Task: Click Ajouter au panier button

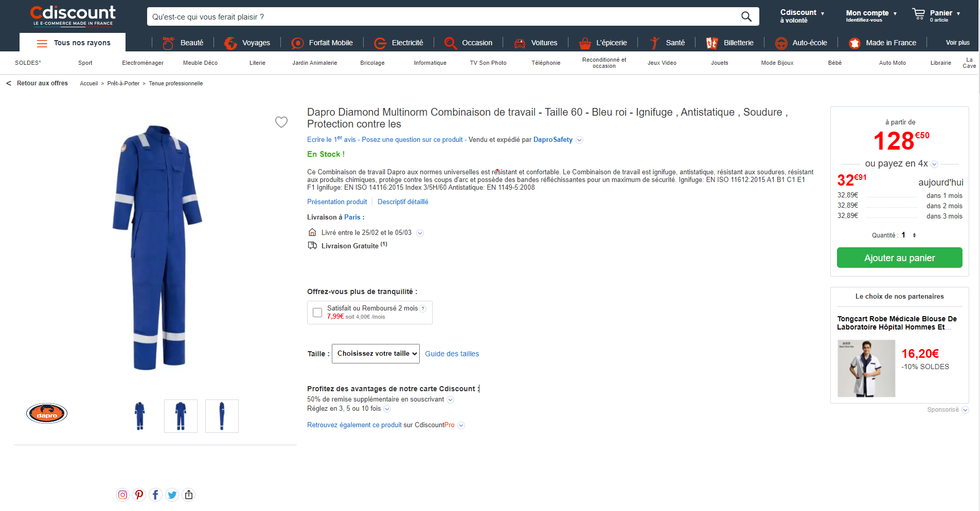Action: pyautogui.click(x=899, y=258)
